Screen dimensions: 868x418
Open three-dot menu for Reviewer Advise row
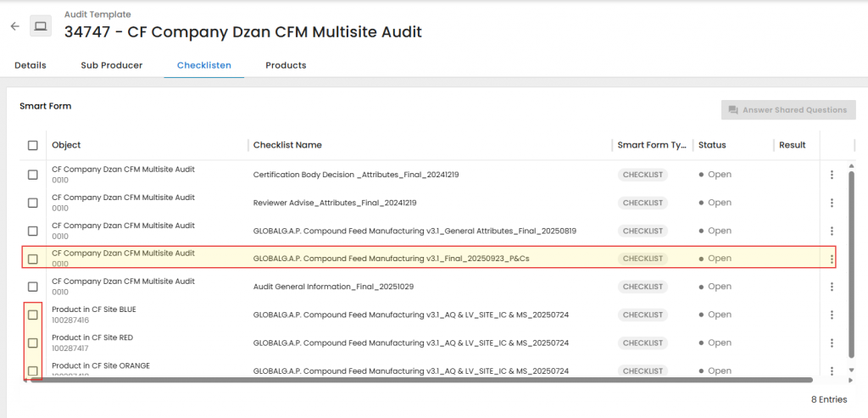[832, 203]
